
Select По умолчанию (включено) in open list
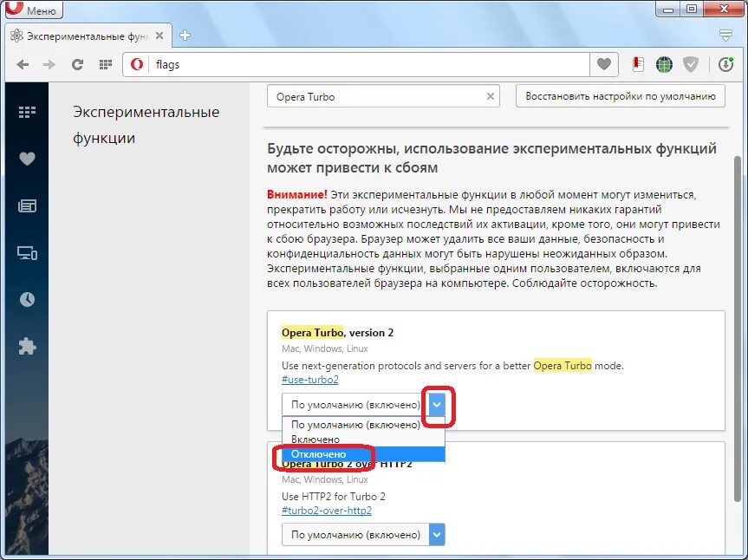(x=363, y=425)
